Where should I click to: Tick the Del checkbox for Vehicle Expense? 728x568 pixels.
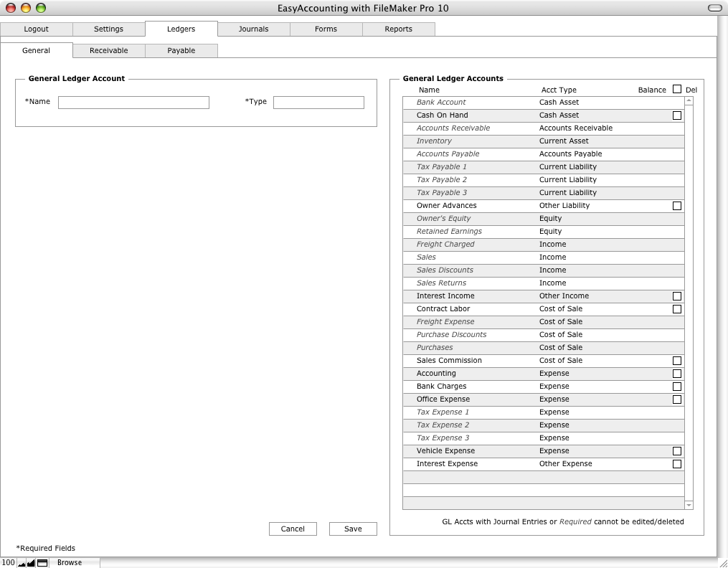tap(677, 451)
